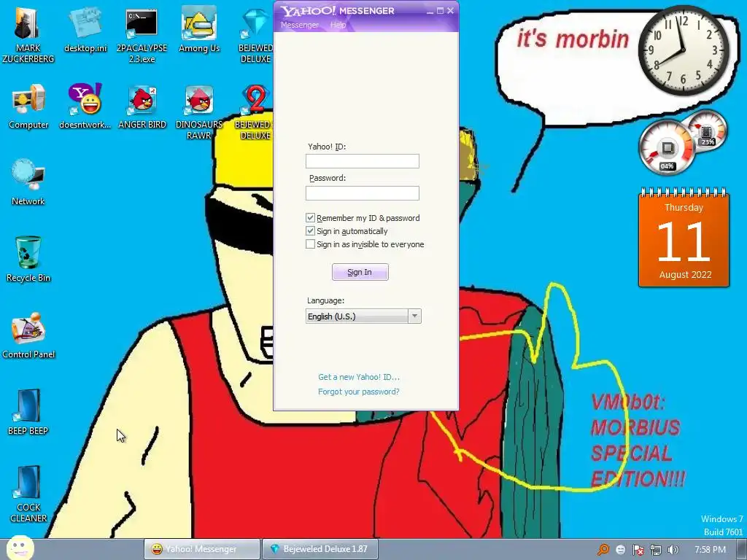
Task: Minimize the Yahoo! Messenger window
Action: click(430, 10)
